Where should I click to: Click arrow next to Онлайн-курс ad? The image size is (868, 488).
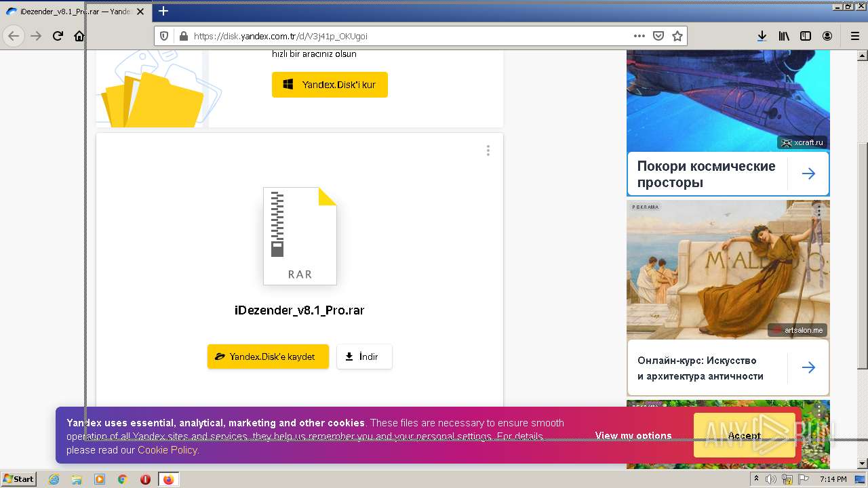tap(808, 367)
